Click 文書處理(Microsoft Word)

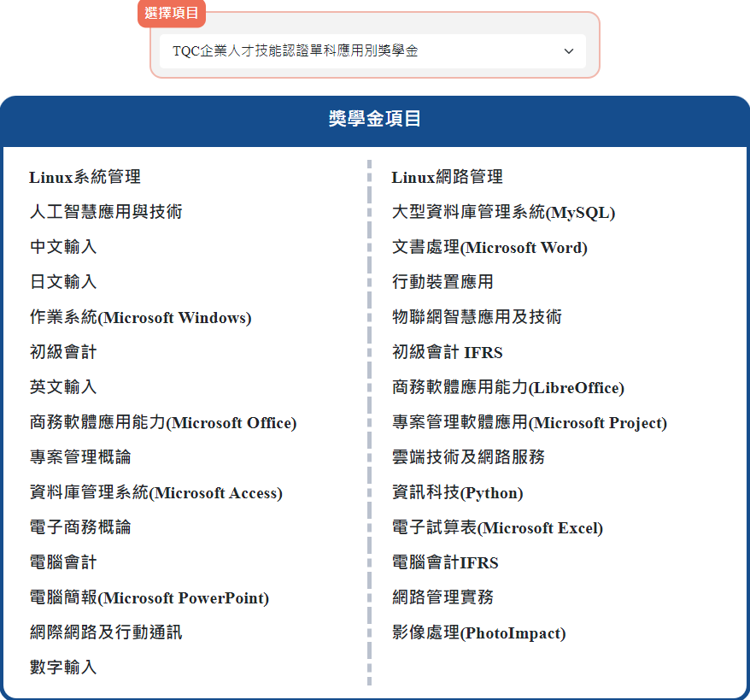[489, 247]
